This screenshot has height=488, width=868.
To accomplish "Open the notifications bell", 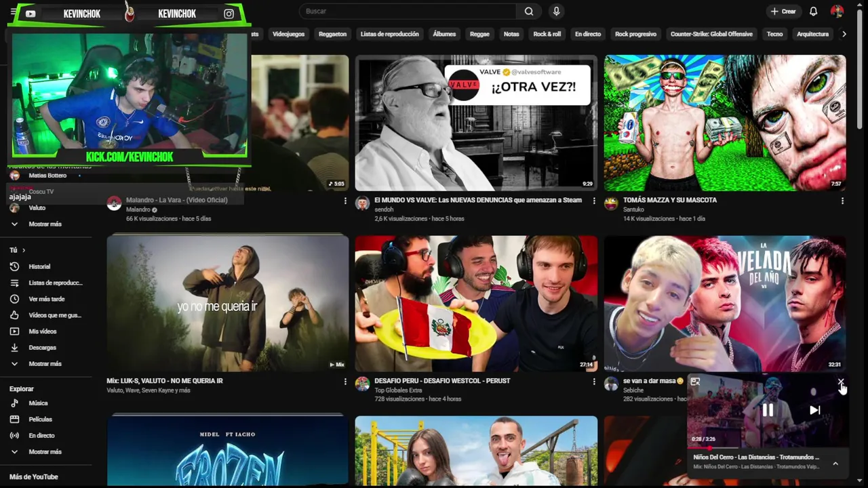I will (813, 12).
